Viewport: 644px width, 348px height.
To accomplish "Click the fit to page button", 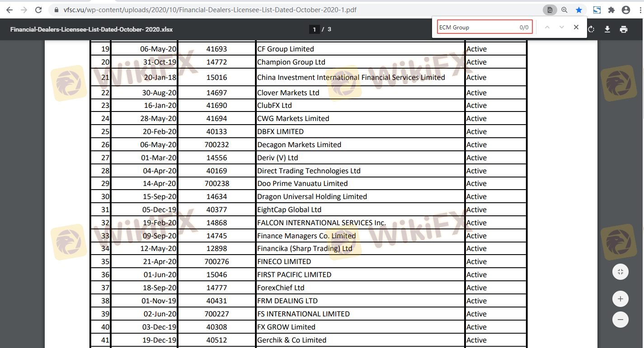I will (x=620, y=272).
